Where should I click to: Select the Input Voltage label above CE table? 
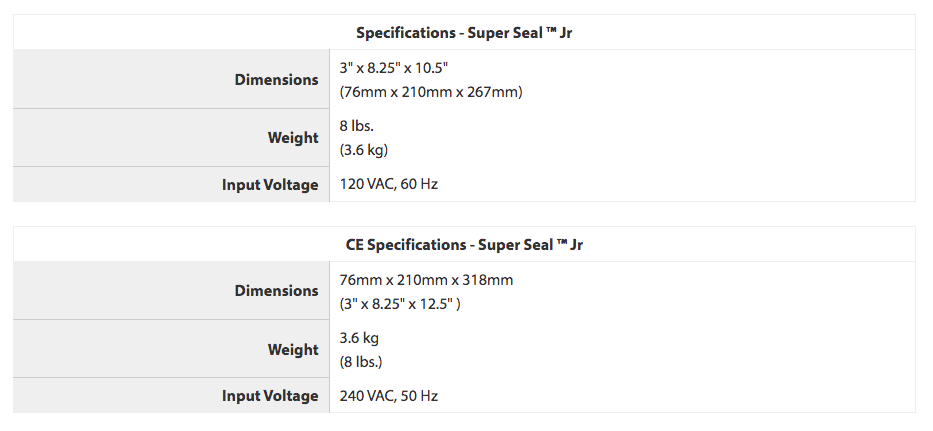pyautogui.click(x=270, y=185)
